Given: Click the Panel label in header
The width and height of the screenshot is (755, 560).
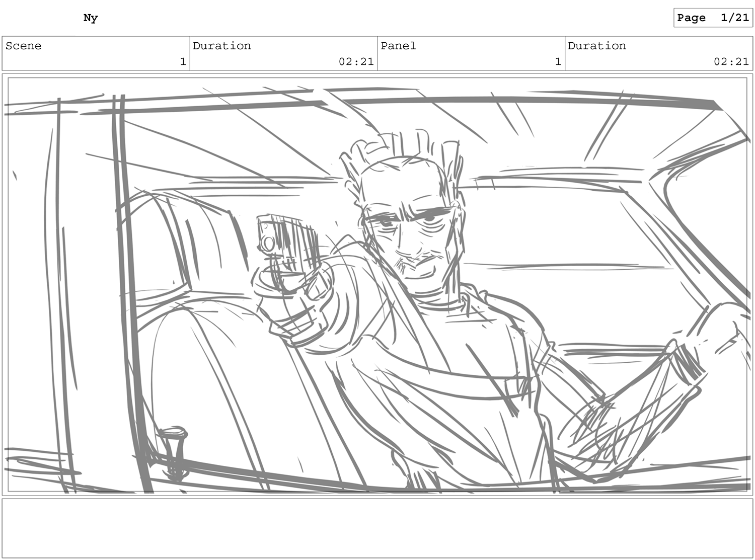Looking at the screenshot, I should tap(398, 46).
